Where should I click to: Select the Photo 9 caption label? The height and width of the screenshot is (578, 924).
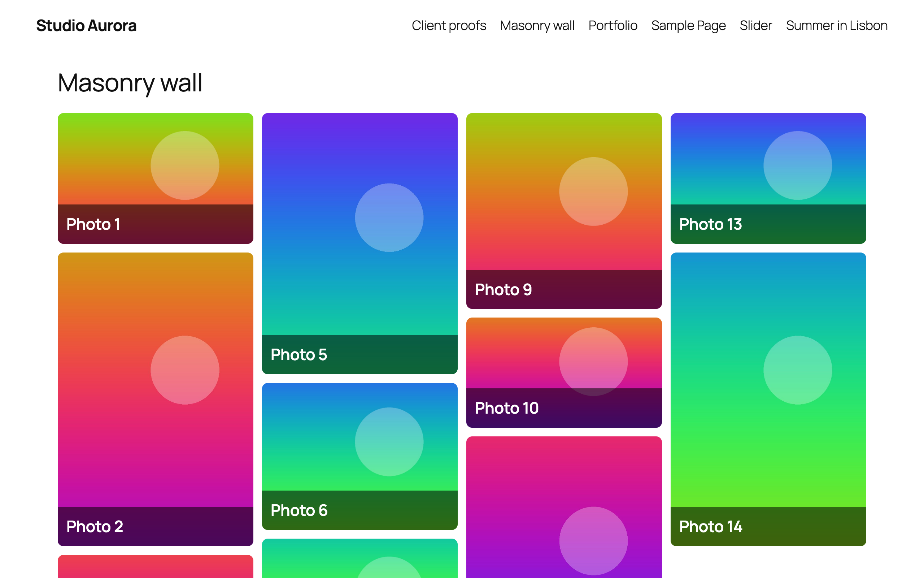tap(503, 290)
